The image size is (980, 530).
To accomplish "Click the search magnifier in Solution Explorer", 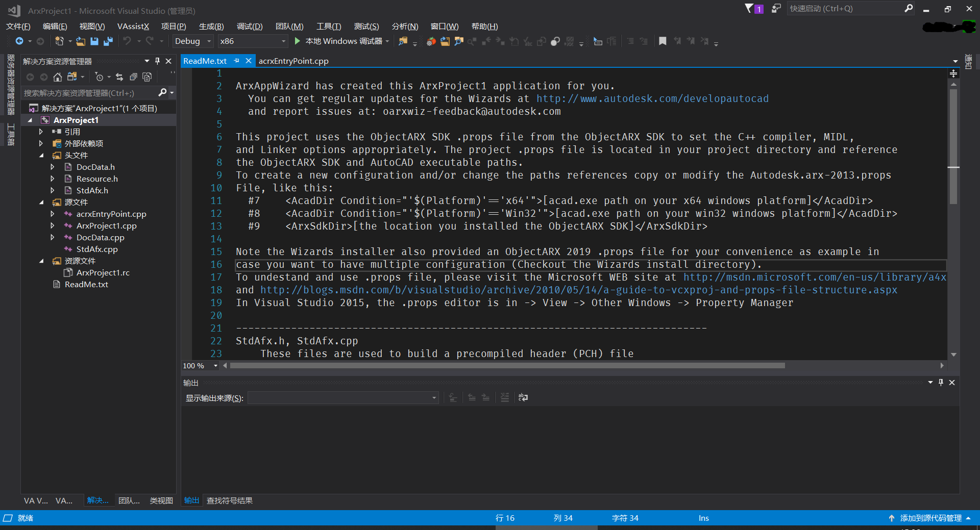I will point(163,92).
